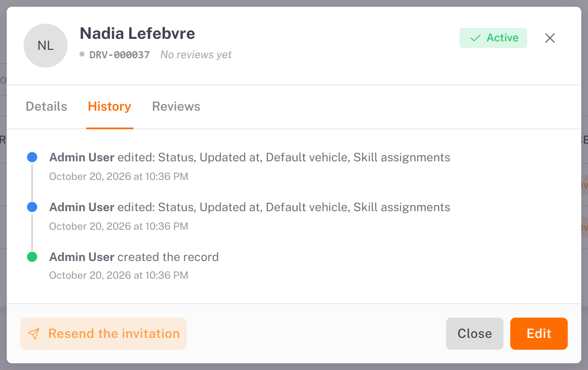Screen dimensions: 588x370
Task: Click the Close button
Action: (x=475, y=334)
